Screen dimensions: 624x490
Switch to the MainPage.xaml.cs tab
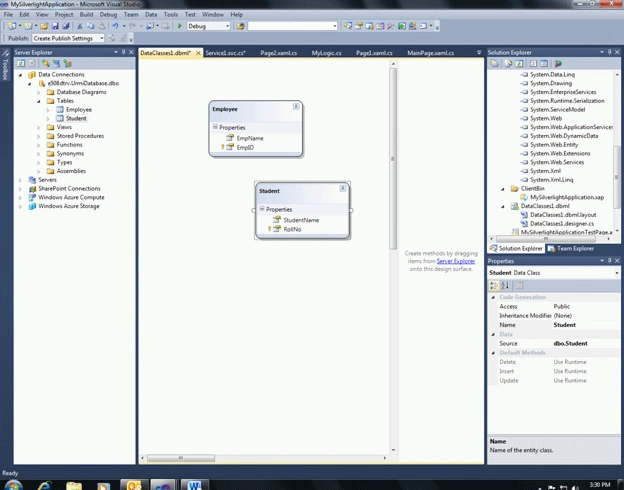coord(431,53)
